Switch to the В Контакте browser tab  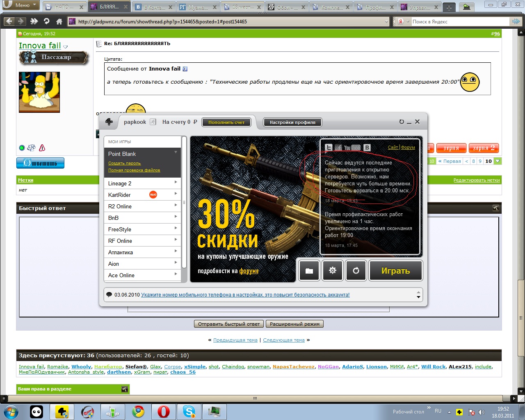(x=154, y=7)
